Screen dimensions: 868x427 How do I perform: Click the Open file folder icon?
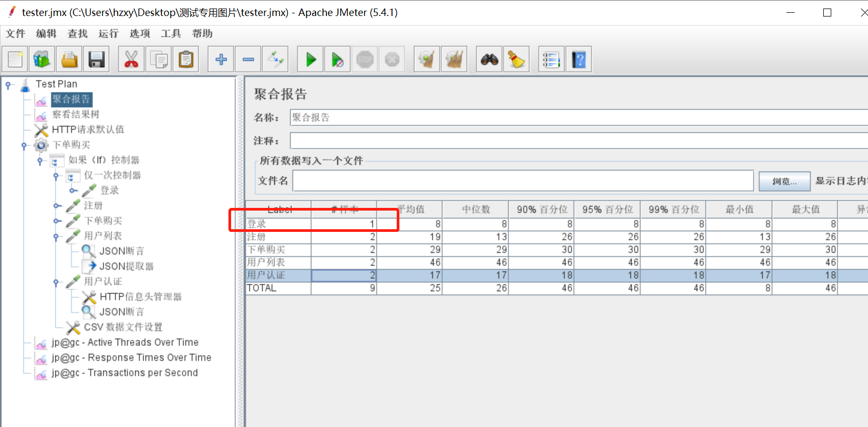tap(69, 59)
